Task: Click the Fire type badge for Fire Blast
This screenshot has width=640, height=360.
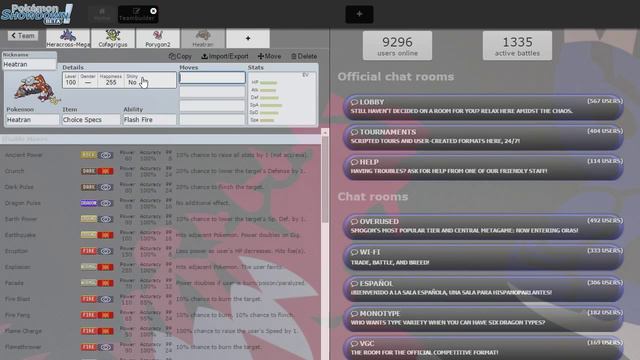Action: pos(89,299)
